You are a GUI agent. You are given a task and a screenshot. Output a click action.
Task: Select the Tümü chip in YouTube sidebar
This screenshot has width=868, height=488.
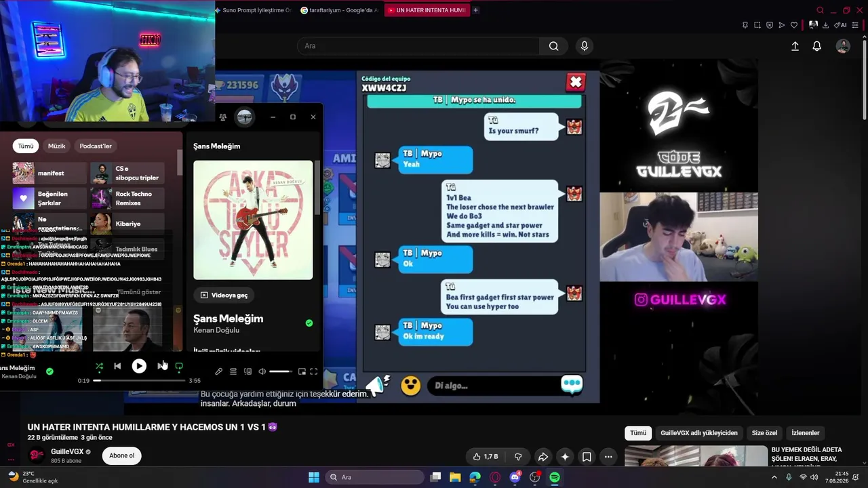click(x=638, y=433)
